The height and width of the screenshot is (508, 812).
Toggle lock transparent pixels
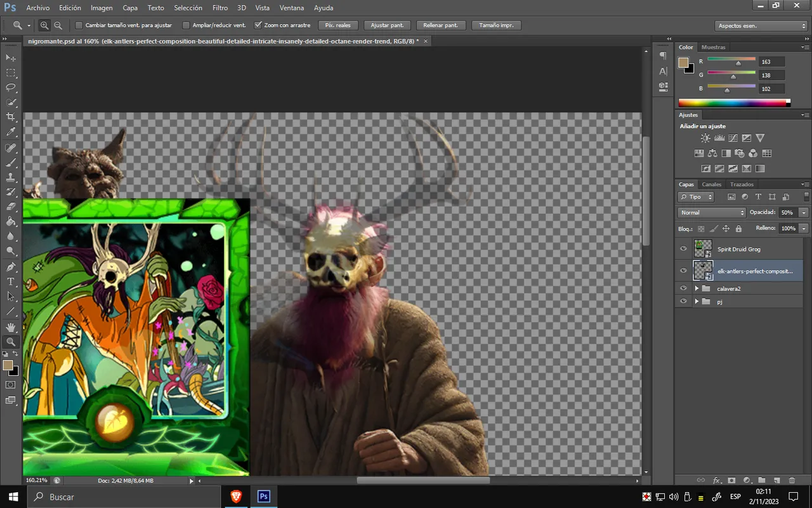click(x=701, y=229)
